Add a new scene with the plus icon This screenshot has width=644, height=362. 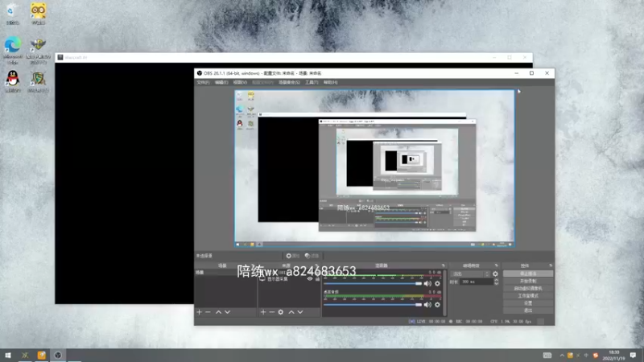tap(199, 312)
